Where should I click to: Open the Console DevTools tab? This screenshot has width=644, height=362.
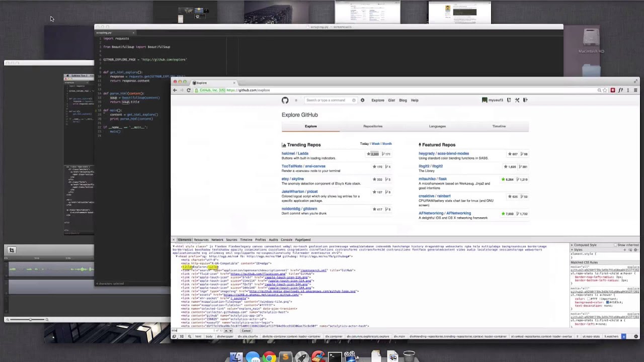pyautogui.click(x=286, y=240)
